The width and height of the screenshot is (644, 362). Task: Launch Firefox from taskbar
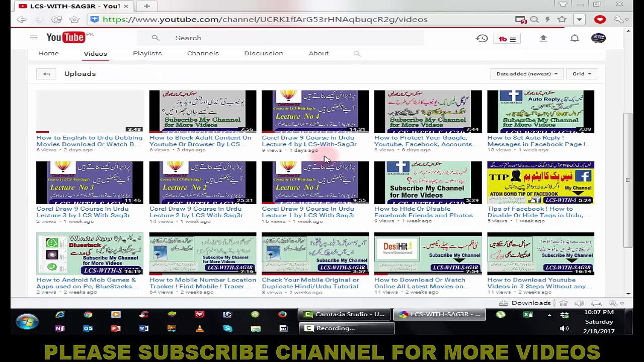pyautogui.click(x=282, y=314)
